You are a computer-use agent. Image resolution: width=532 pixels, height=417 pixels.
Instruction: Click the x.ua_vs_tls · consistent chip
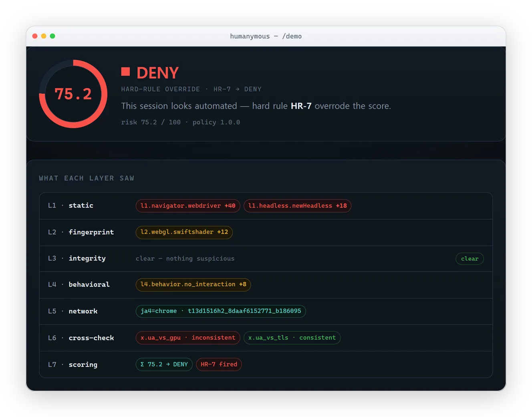point(292,338)
